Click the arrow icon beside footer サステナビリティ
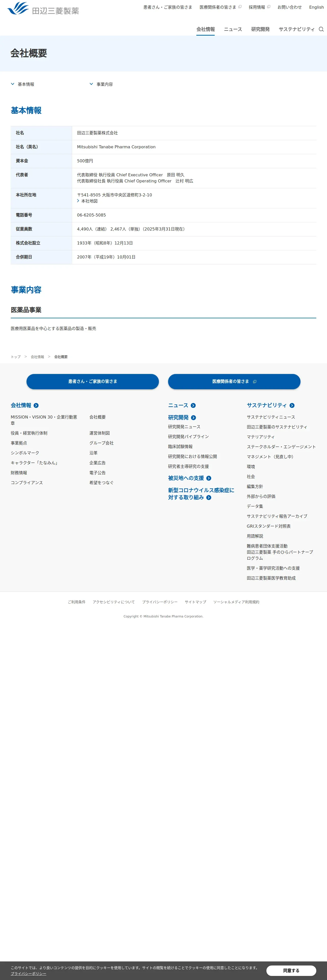Image resolution: width=327 pixels, height=980 pixels. 292,406
